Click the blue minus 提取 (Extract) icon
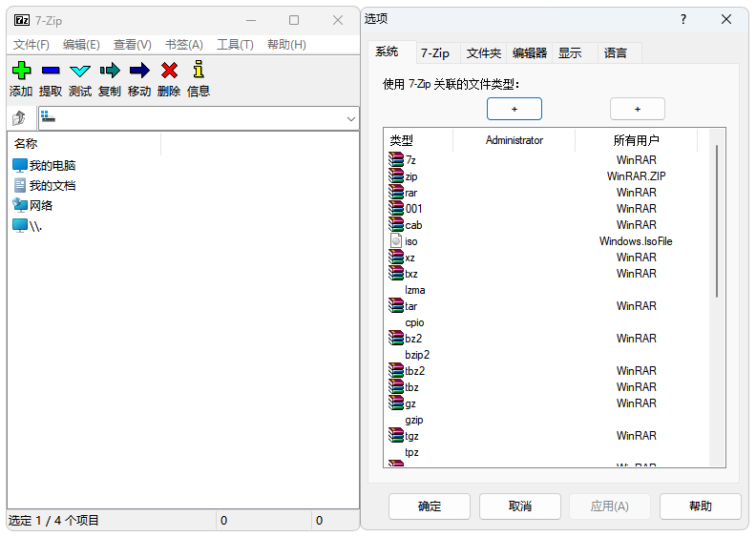 click(51, 71)
